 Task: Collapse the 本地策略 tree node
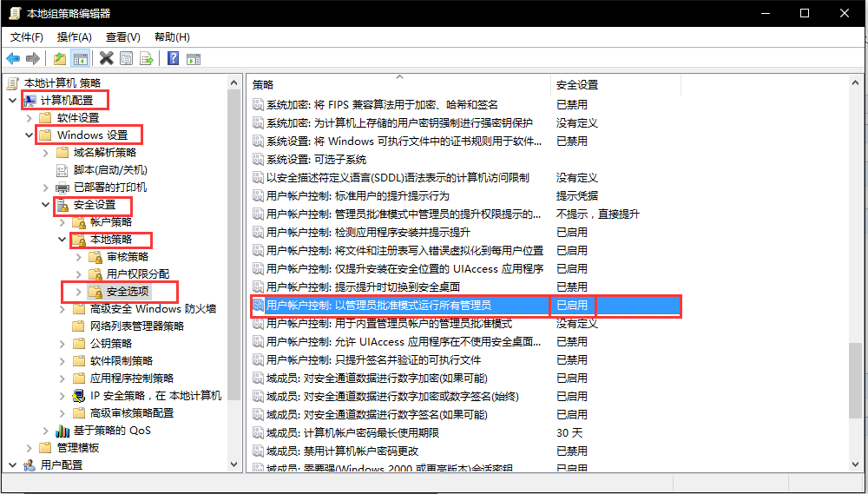point(62,240)
